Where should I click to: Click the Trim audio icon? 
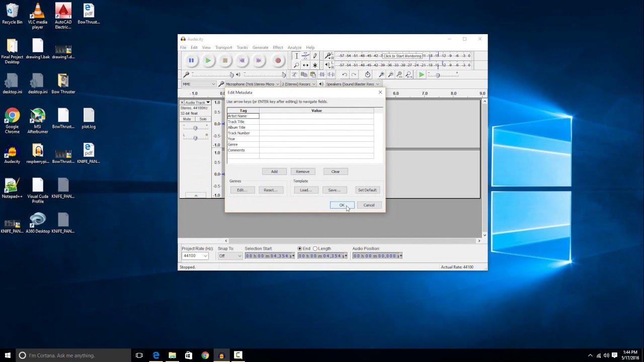click(322, 74)
